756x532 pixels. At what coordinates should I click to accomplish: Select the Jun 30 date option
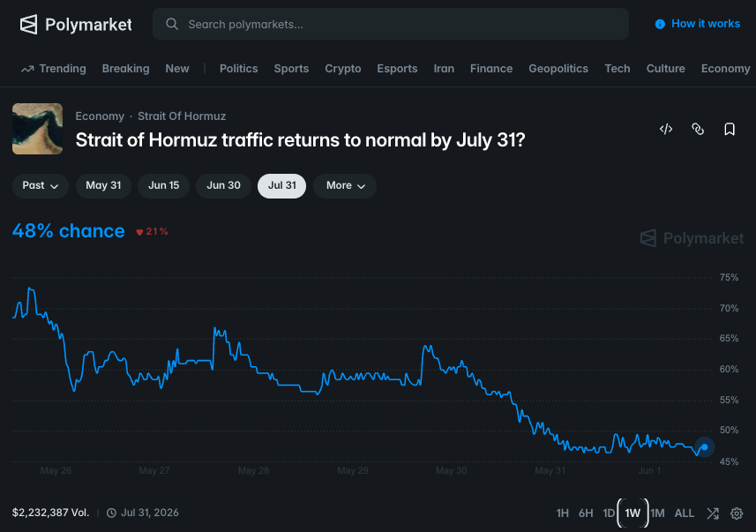coord(223,185)
